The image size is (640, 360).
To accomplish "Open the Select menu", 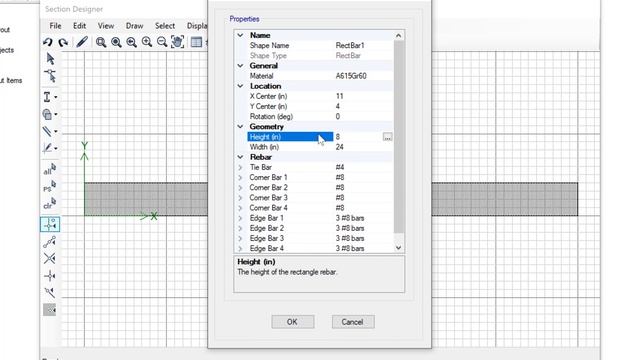I will point(165,26).
